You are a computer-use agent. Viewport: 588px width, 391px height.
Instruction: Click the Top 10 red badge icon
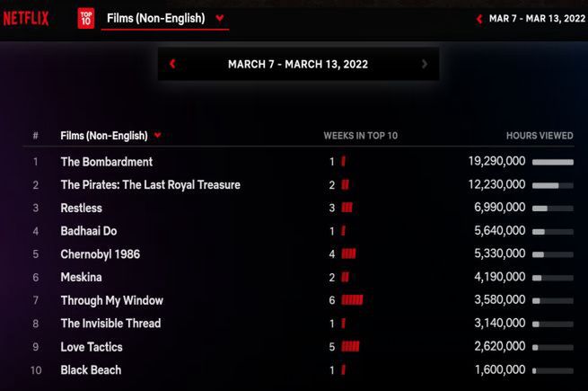click(86, 18)
